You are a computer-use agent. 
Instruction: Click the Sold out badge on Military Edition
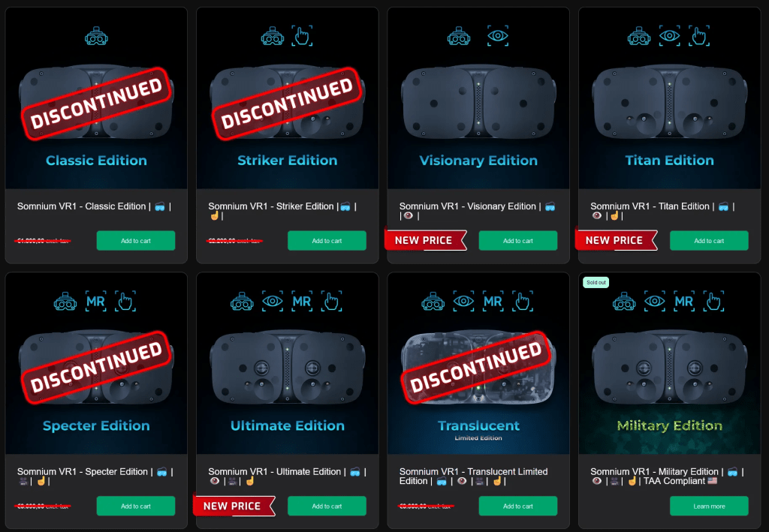[x=596, y=282]
